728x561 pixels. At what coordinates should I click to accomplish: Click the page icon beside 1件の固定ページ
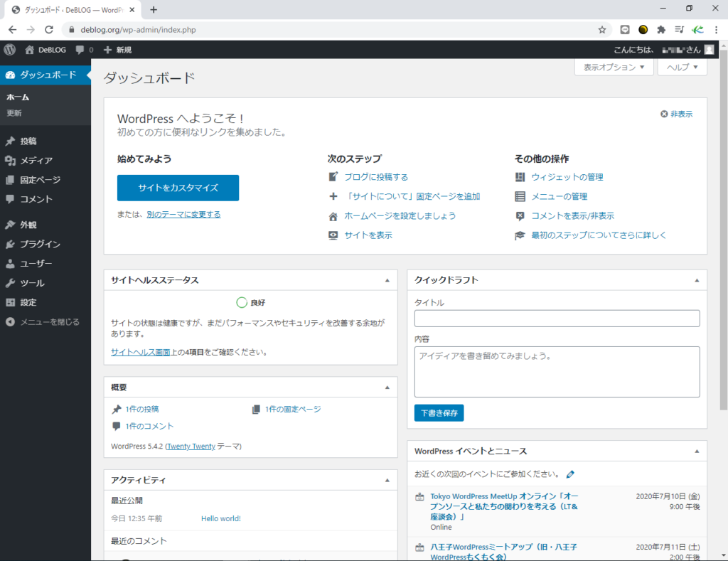point(256,409)
